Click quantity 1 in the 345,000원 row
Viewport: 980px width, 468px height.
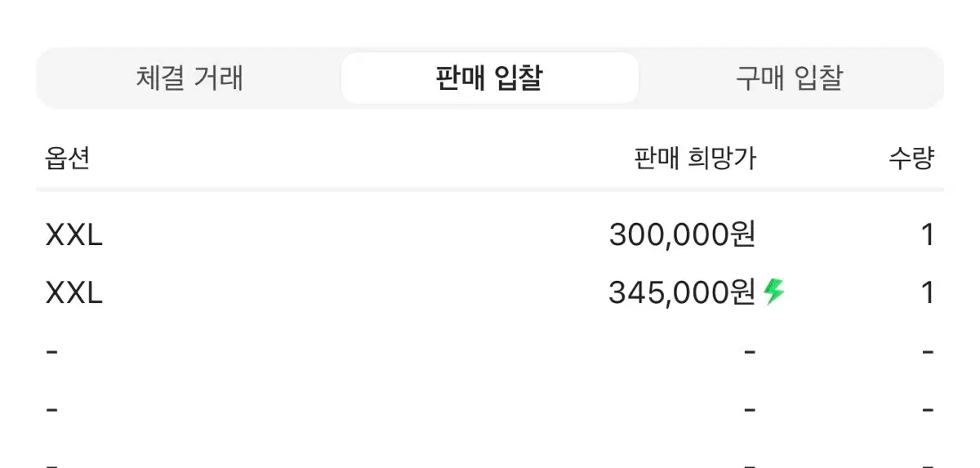(x=927, y=292)
